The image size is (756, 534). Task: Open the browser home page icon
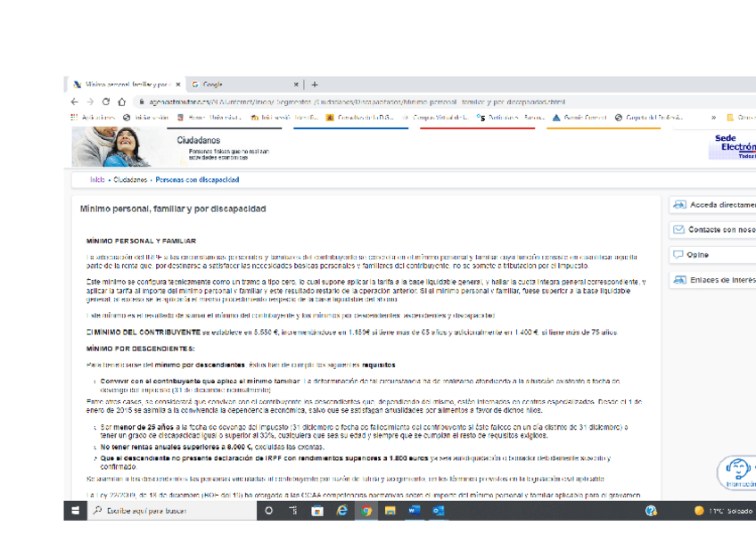point(122,102)
